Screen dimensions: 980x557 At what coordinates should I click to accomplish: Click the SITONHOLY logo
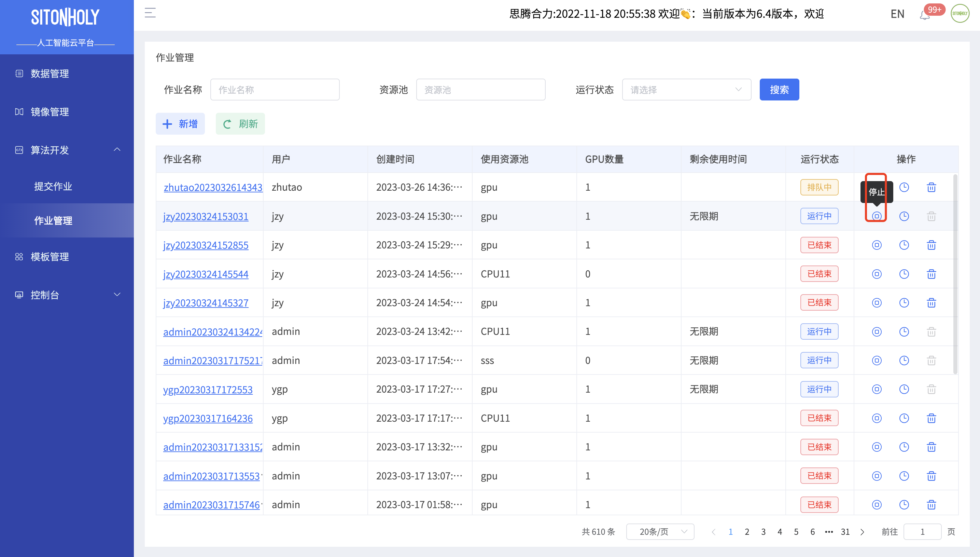pyautogui.click(x=65, y=17)
